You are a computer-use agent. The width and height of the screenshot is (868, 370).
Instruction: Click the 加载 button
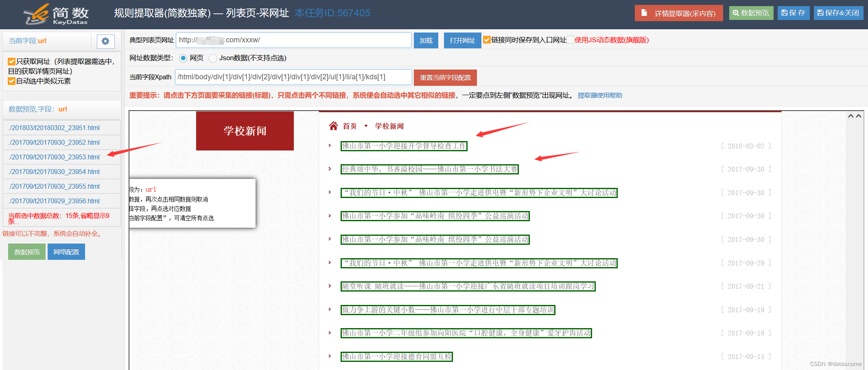click(x=426, y=40)
